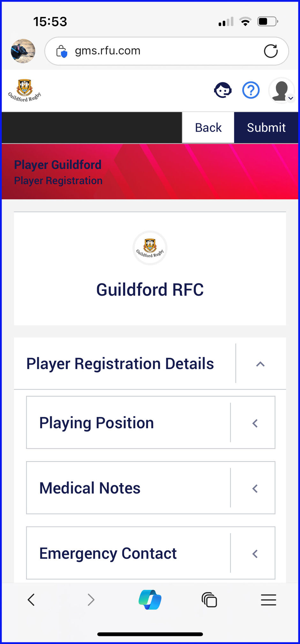The image size is (300, 644).
Task: Tap the site security lock icon
Action: click(62, 51)
